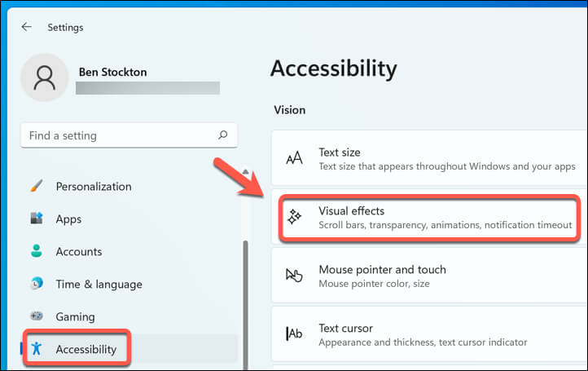Click the Text cursor Ab icon
The width and height of the screenshot is (588, 371).
coord(295,334)
